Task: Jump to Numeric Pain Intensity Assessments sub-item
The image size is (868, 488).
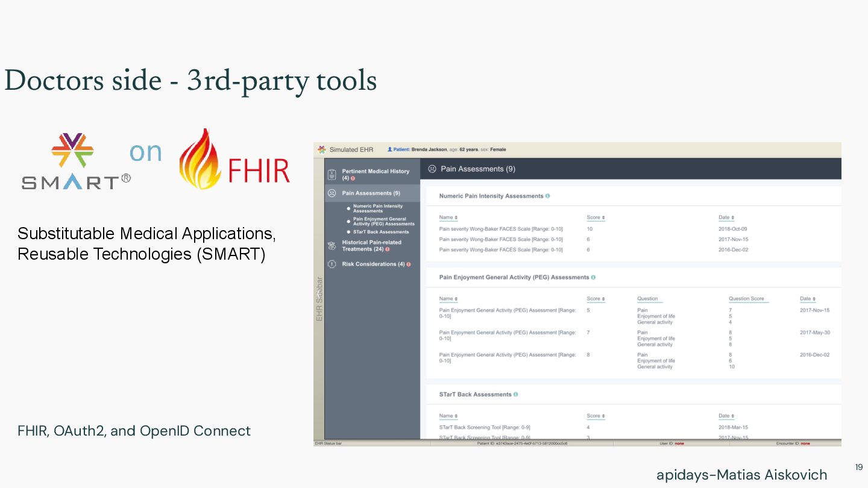Action: (x=378, y=208)
